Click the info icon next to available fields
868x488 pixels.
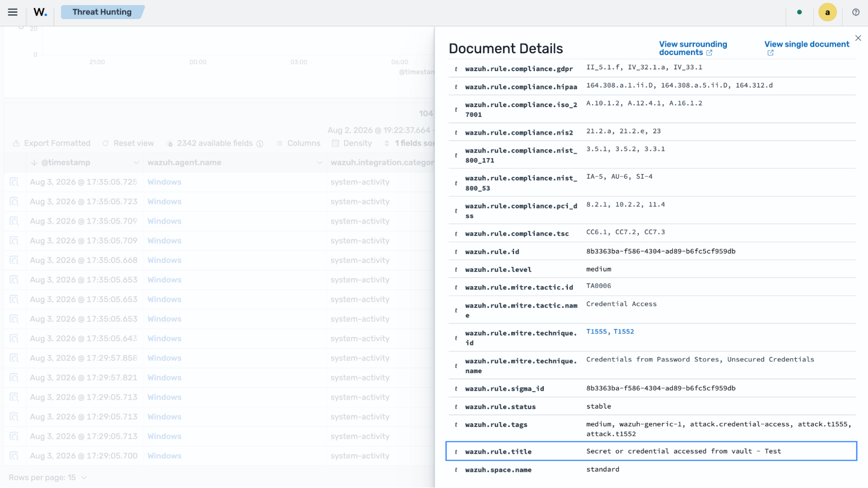coord(260,144)
